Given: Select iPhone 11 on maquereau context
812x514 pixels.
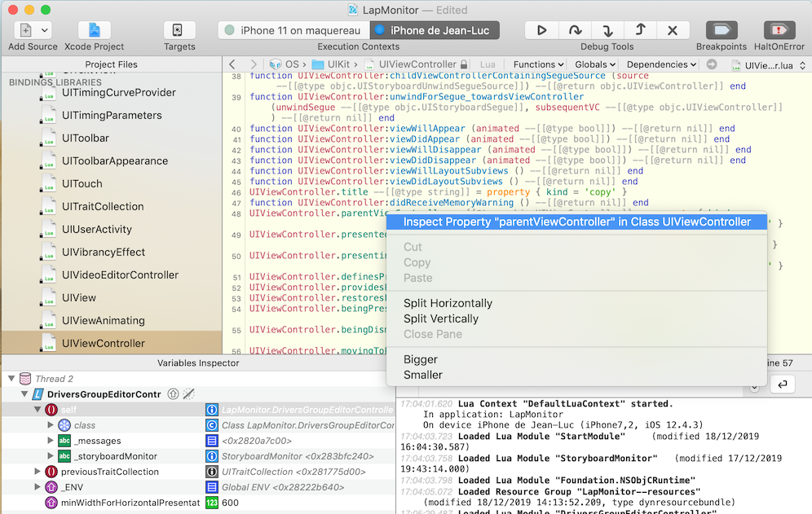Looking at the screenshot, I should [x=293, y=30].
